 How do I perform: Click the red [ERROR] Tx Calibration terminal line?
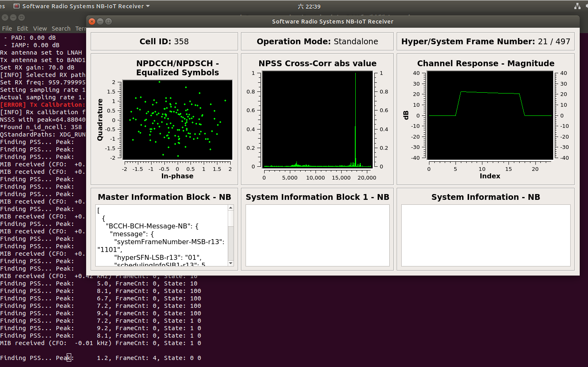(x=43, y=105)
